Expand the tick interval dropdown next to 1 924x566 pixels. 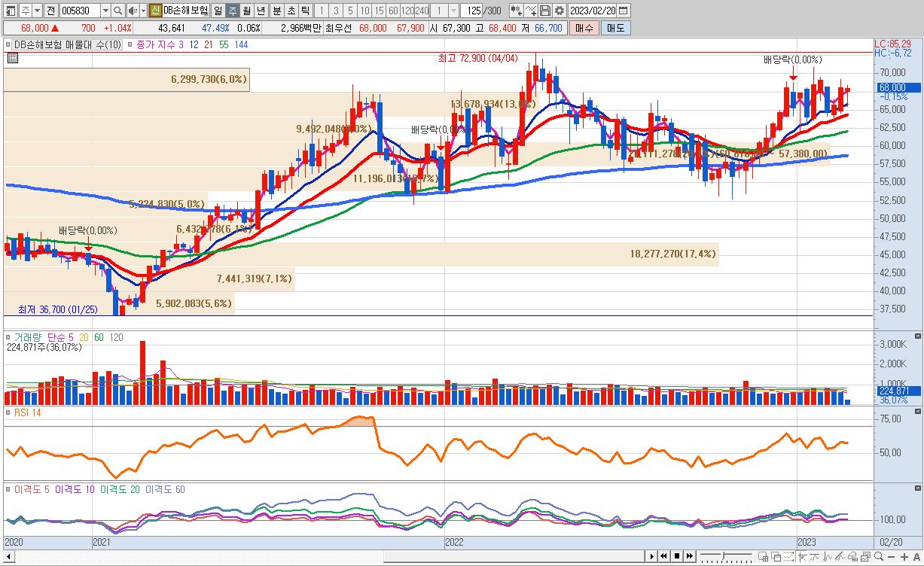[x=453, y=11]
